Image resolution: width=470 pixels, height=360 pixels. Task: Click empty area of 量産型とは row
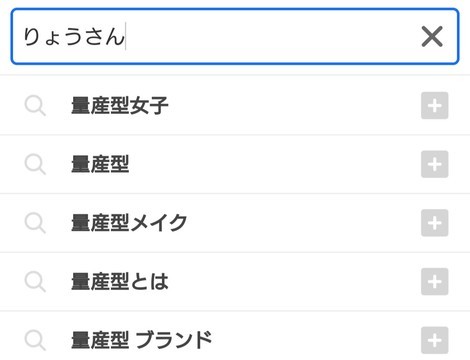[x=293, y=281]
